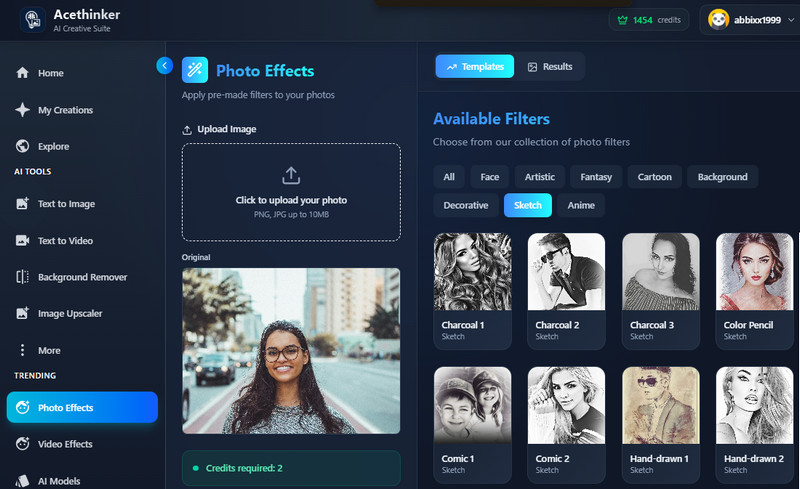Open My Creations in the sidebar
This screenshot has height=489, width=800.
(82, 110)
